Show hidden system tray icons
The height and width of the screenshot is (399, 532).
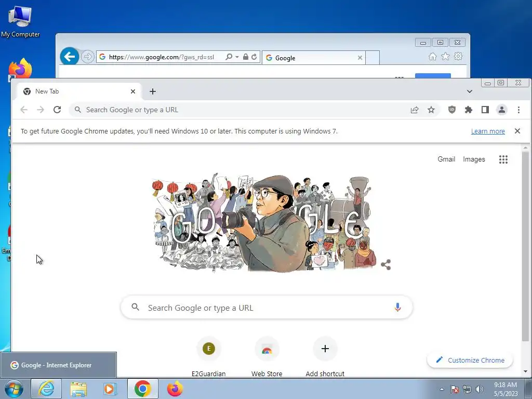[x=442, y=389]
